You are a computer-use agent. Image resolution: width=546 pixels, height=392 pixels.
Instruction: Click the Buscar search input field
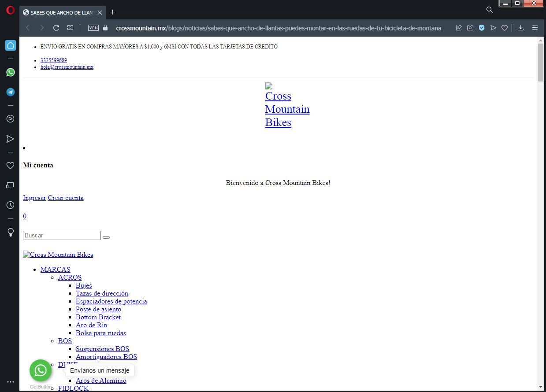coord(62,236)
